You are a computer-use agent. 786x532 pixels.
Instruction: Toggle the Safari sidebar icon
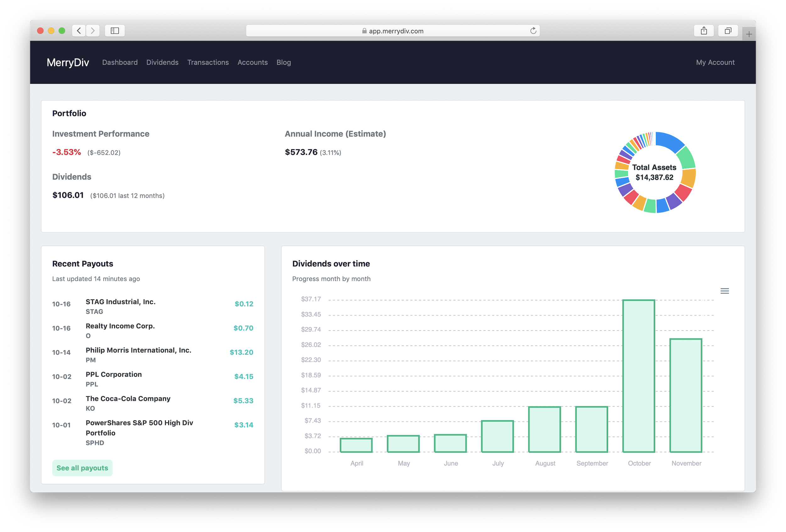coord(115,31)
